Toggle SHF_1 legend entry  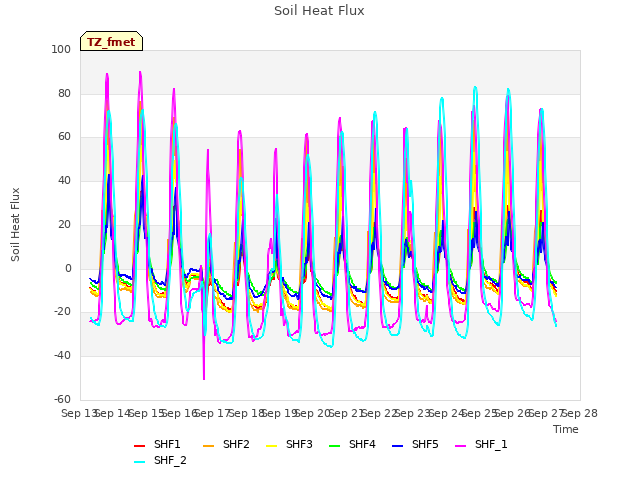481,444
